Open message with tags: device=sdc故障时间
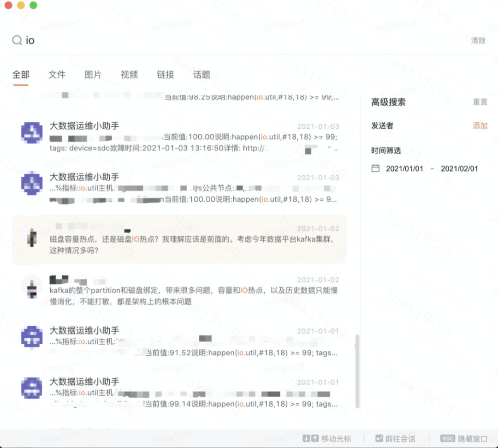 click(x=179, y=137)
